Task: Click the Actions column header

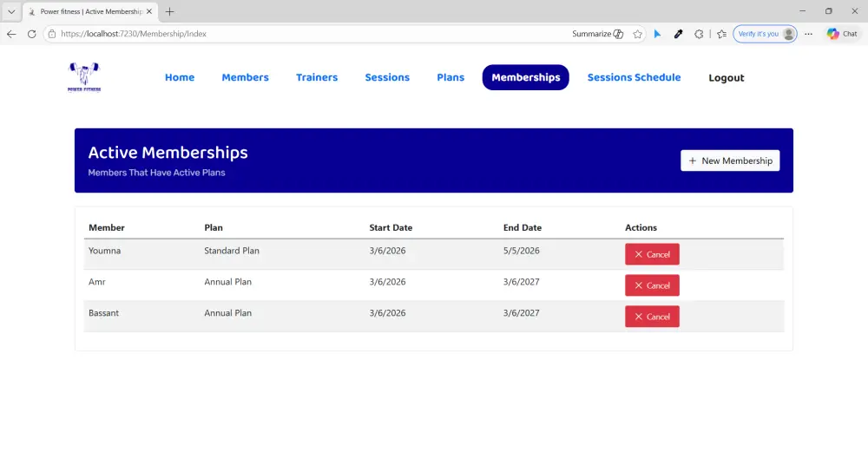Action: 641,227
